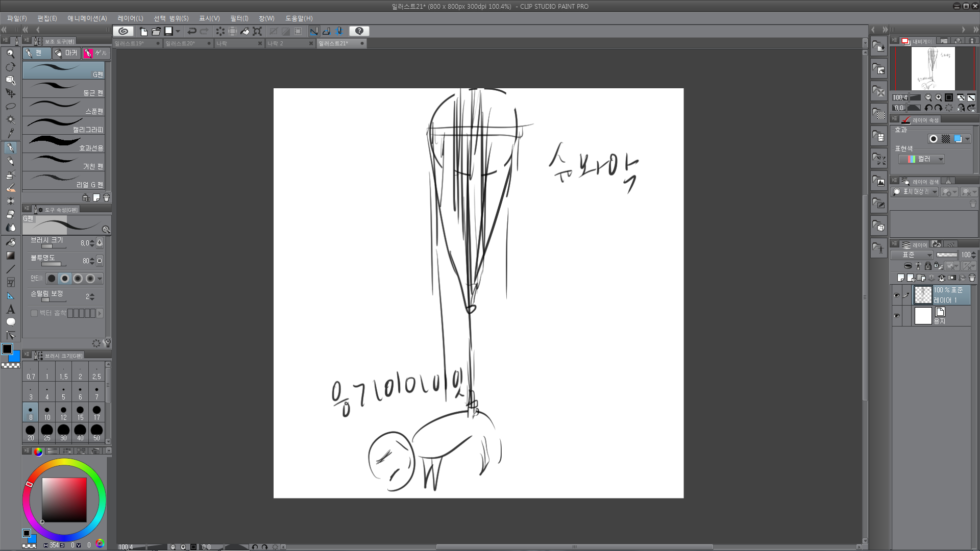This screenshot has height=551, width=980.
Task: Choose 리얼 G 펜 sub tool
Action: click(64, 181)
